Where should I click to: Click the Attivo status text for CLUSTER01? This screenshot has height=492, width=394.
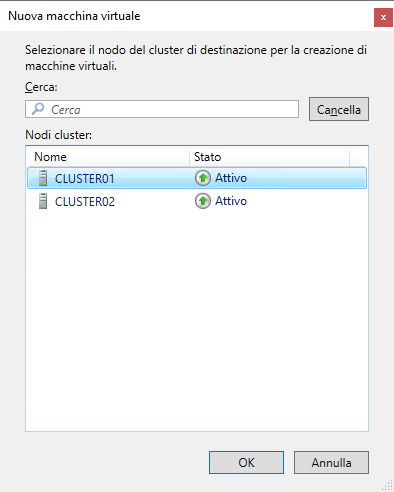231,178
